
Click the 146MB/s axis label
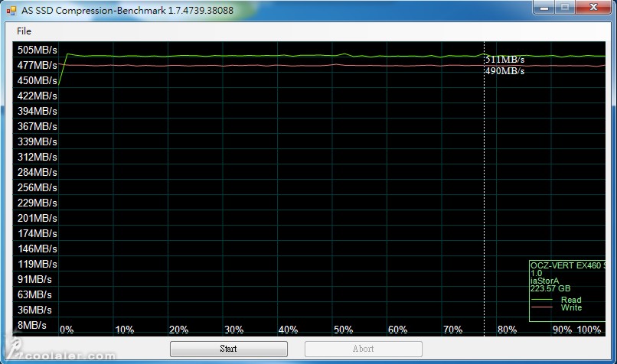coord(37,249)
